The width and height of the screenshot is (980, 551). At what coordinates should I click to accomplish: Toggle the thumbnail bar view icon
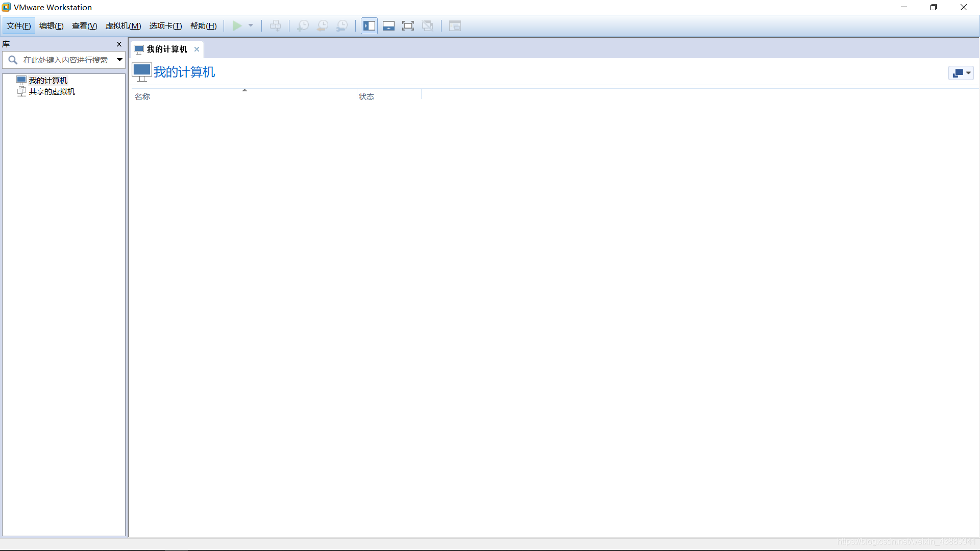pyautogui.click(x=388, y=26)
